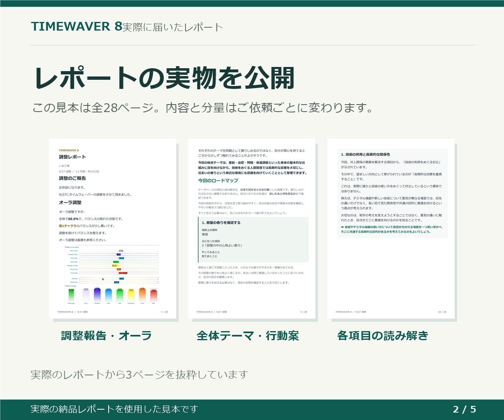This screenshot has width=504, height=420.
Task: Click the slide page indicator 2 / 5
Action: point(464,409)
